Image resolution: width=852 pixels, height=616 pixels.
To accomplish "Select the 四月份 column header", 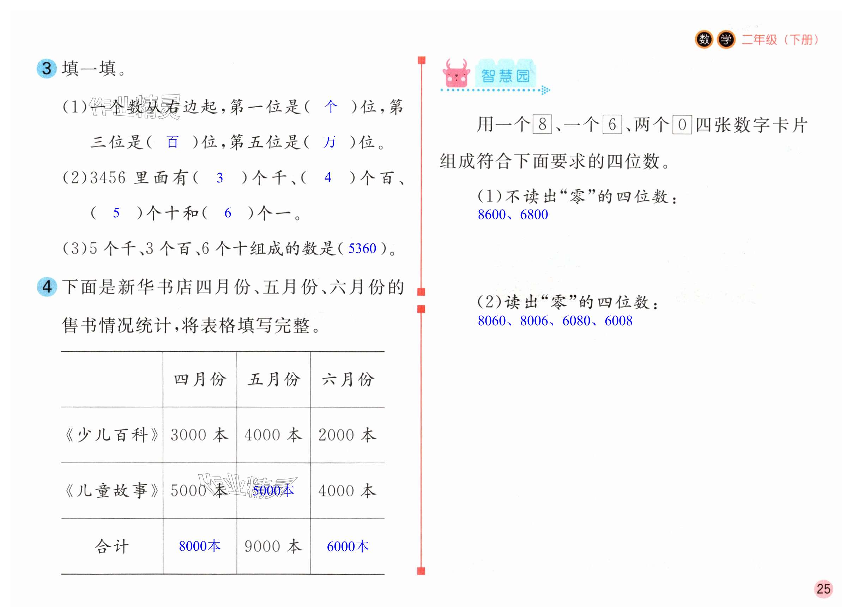I will click(199, 379).
